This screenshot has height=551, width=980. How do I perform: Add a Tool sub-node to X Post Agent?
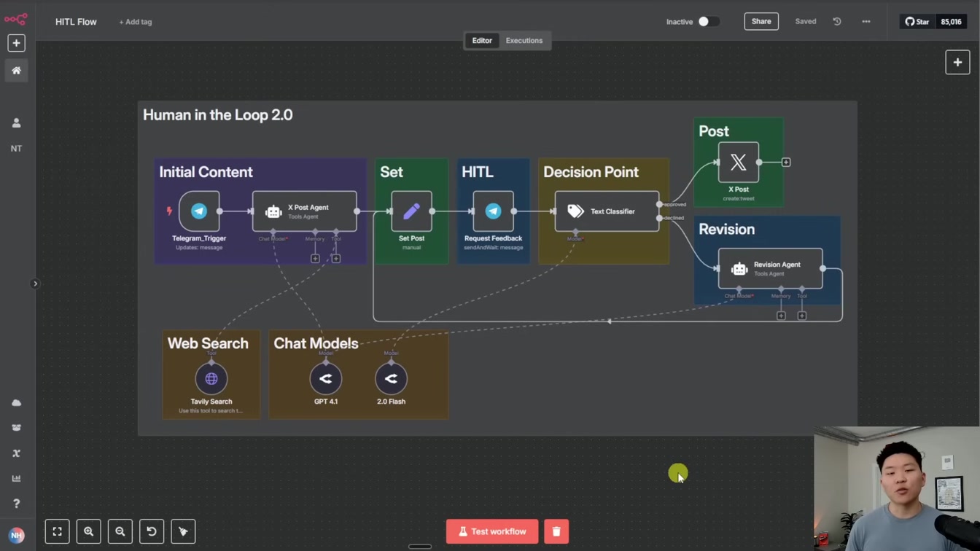[x=336, y=259]
